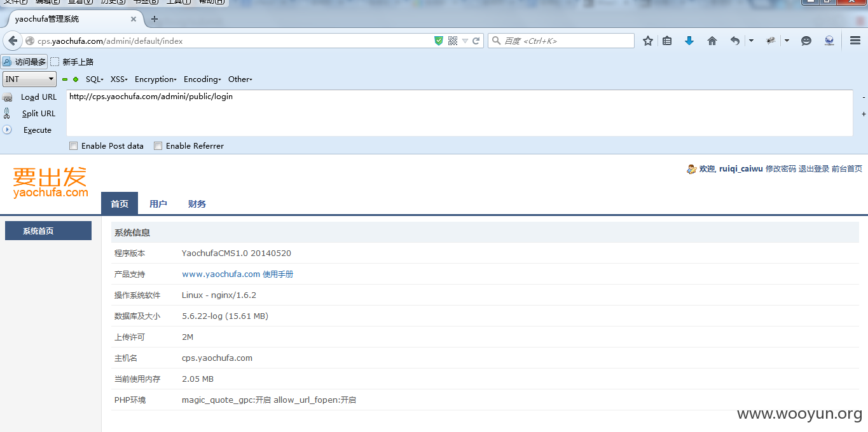The height and width of the screenshot is (432, 868).
Task: Click the globe extension icon in toolbar
Action: (829, 41)
